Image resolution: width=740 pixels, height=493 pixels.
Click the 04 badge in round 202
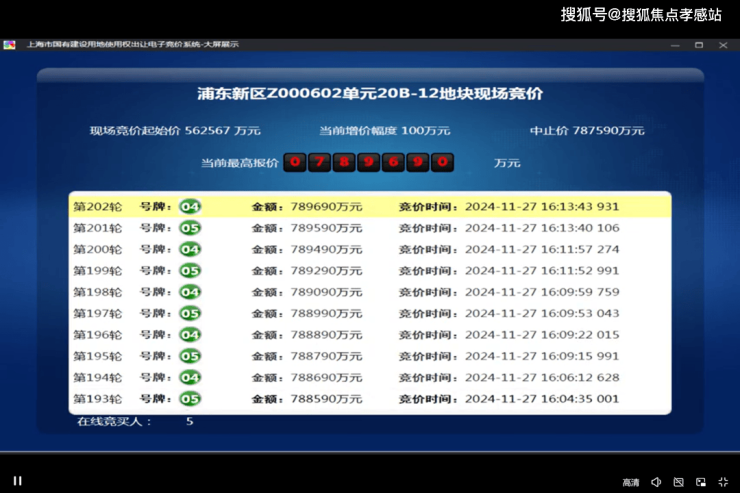190,207
